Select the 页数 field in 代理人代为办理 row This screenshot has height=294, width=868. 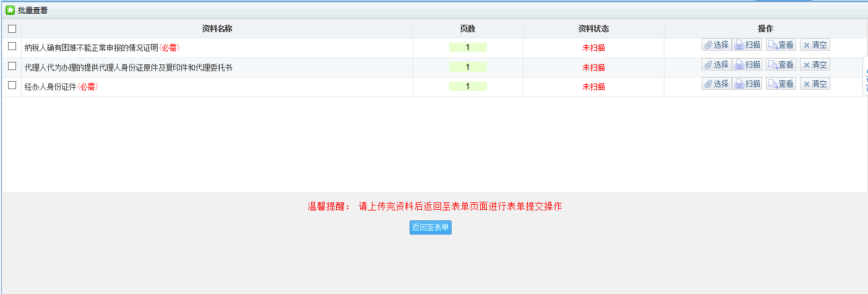468,67
